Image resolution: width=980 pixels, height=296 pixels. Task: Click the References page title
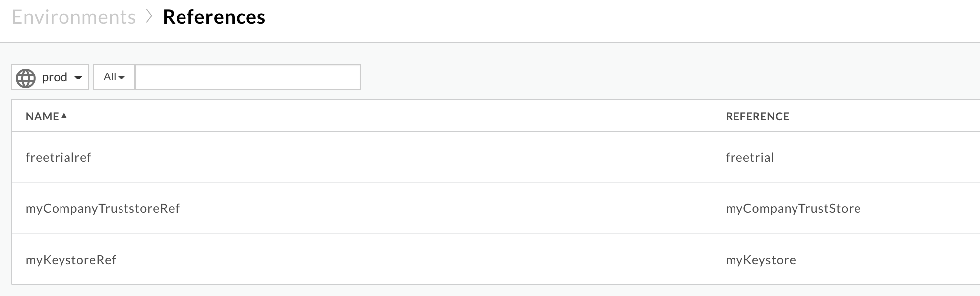[214, 17]
